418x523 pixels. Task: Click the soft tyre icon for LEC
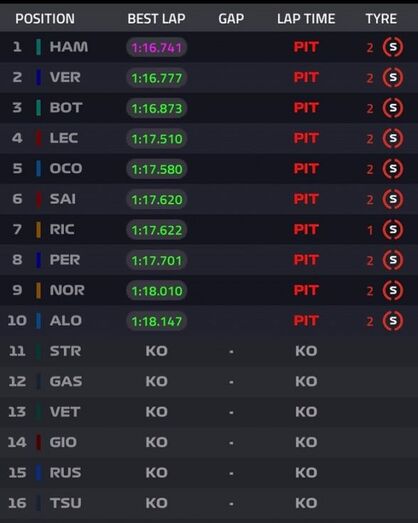(393, 138)
